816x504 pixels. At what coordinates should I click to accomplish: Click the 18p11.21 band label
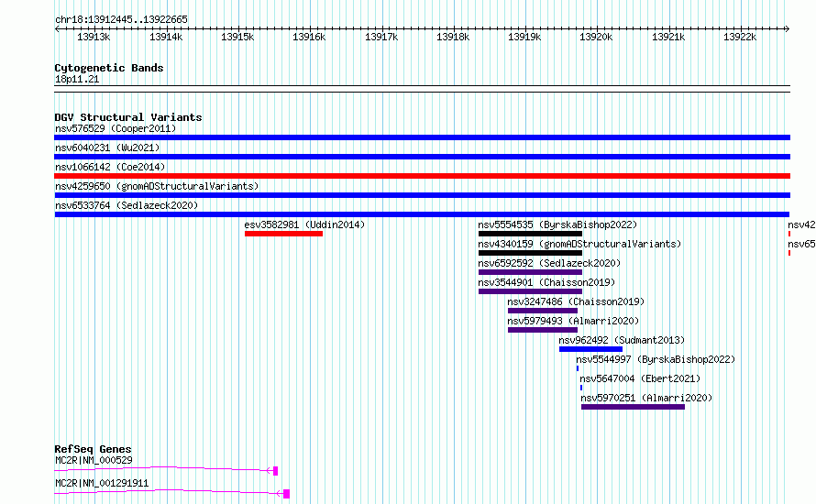(77, 80)
